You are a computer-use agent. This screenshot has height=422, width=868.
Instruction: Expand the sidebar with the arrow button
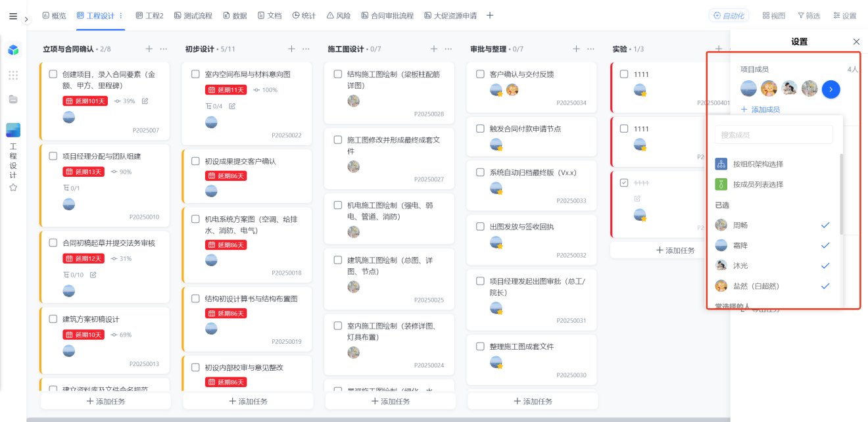pos(26,20)
